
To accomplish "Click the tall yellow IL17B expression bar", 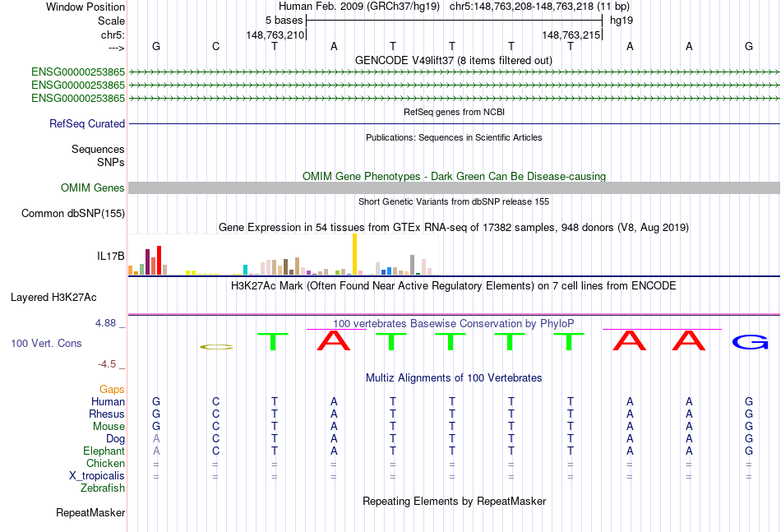I will coord(354,254).
